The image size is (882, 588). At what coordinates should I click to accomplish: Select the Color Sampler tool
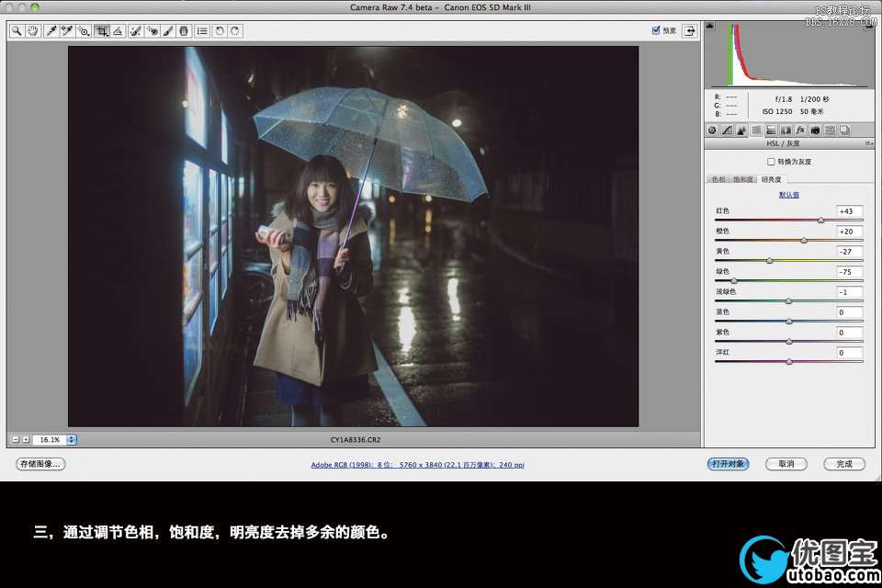[67, 31]
